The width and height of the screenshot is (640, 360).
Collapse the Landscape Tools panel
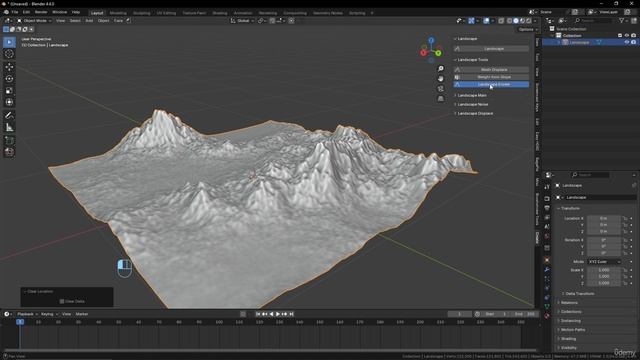coord(472,60)
